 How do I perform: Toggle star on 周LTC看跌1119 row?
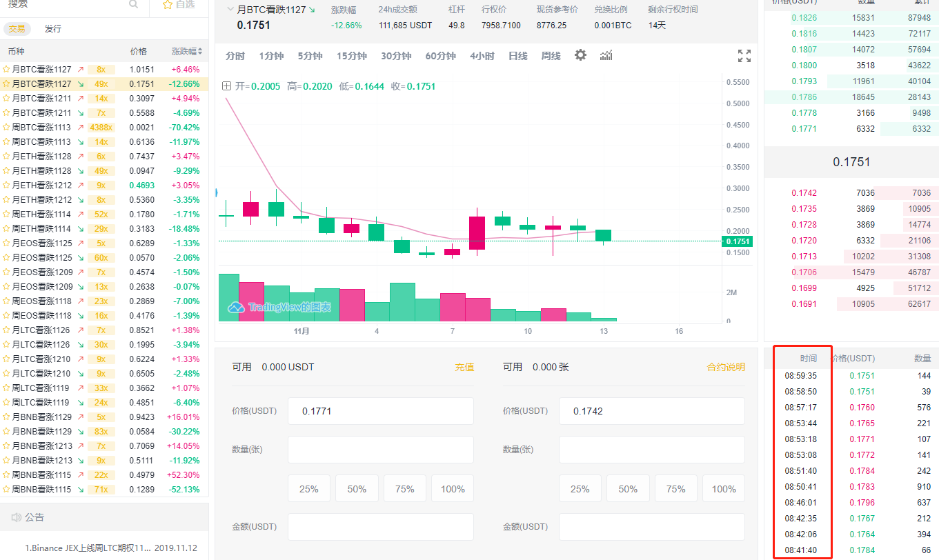click(6, 403)
